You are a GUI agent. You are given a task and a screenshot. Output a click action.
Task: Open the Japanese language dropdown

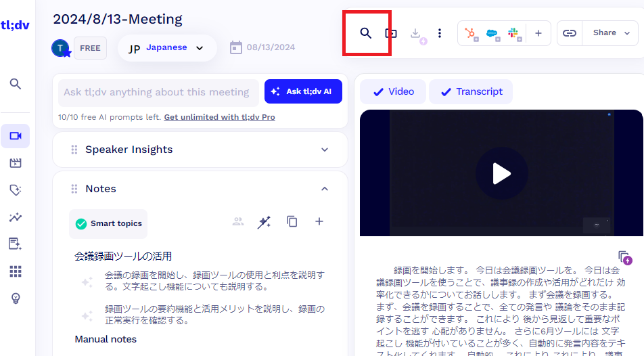[x=167, y=48]
